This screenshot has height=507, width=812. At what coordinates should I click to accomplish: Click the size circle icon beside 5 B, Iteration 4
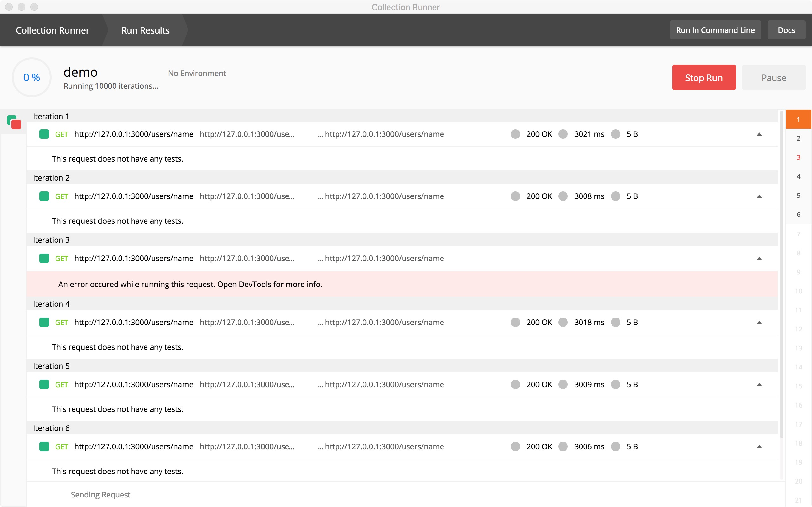click(616, 322)
